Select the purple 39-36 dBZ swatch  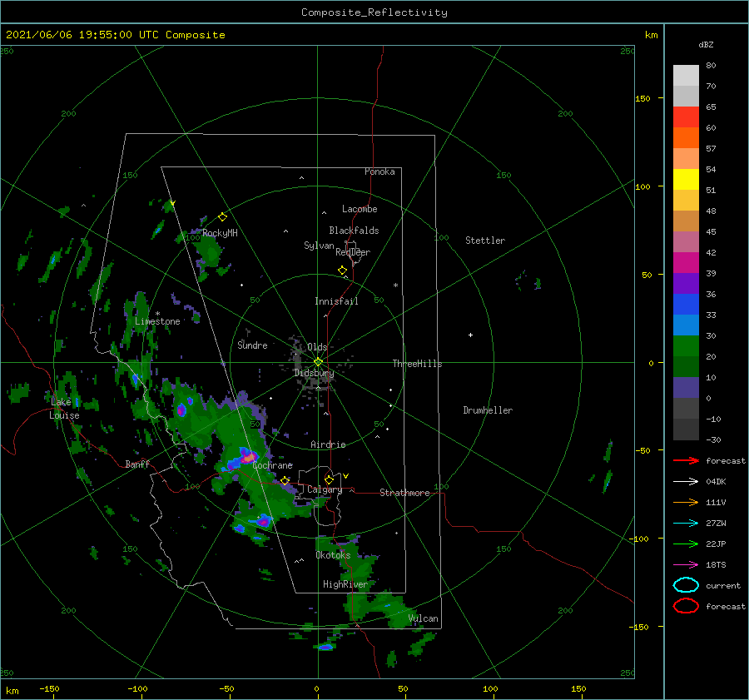click(686, 283)
